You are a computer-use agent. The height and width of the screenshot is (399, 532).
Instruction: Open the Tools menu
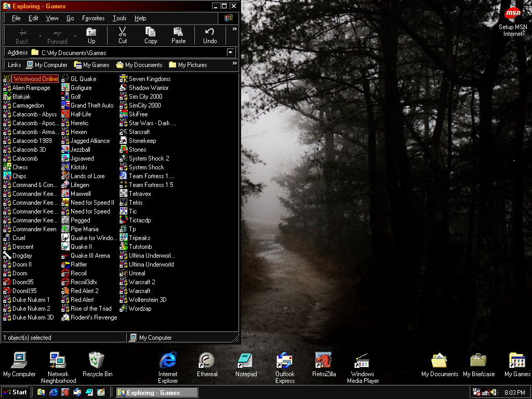(x=119, y=18)
